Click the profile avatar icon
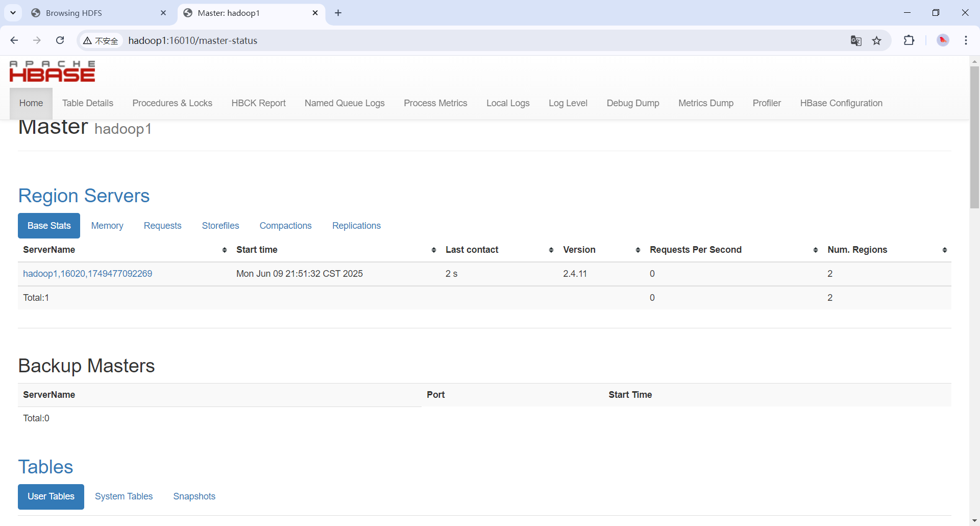The height and width of the screenshot is (526, 980). coord(943,40)
